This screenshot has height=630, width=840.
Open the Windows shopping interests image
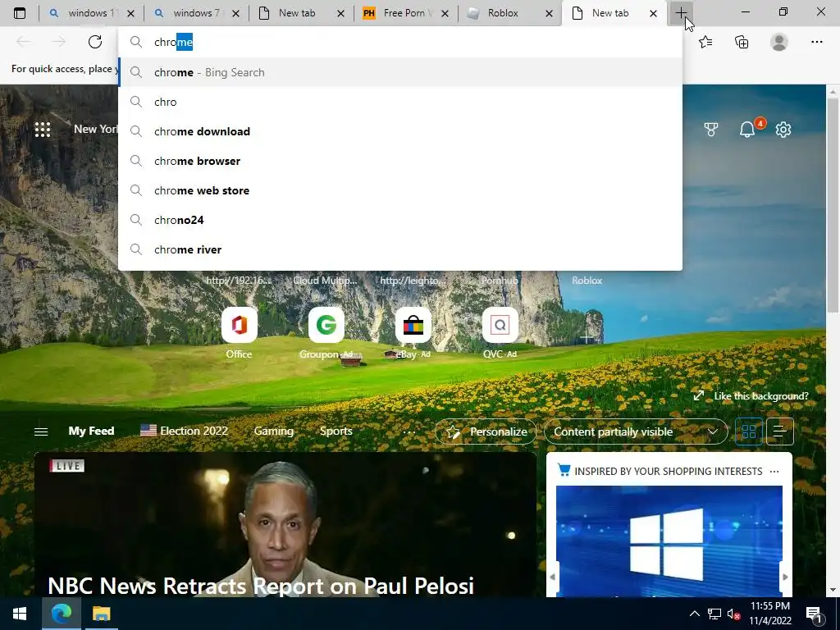(669, 541)
